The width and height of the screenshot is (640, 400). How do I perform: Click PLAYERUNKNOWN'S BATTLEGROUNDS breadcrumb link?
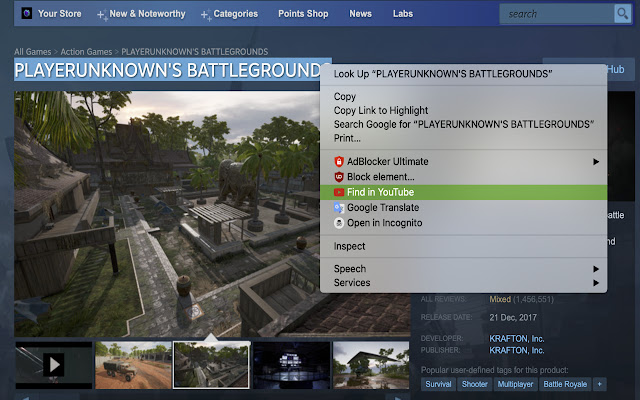point(195,52)
